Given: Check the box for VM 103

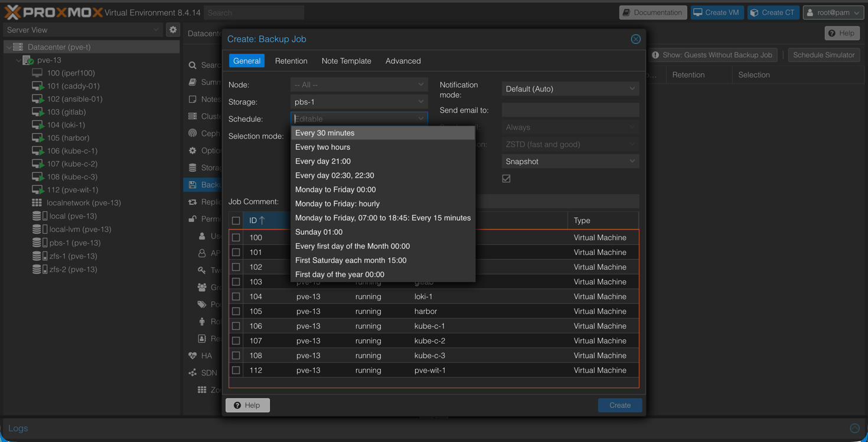Looking at the screenshot, I should (x=236, y=281).
